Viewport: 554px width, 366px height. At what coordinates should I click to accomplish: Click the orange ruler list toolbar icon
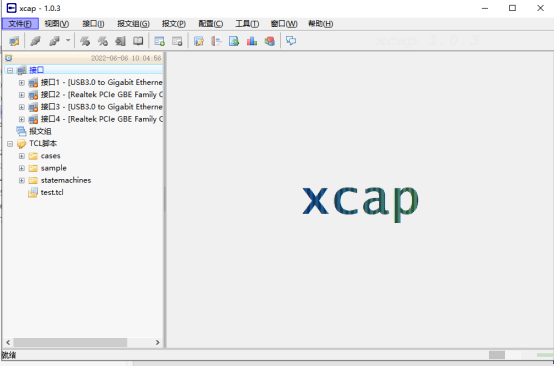coord(216,41)
